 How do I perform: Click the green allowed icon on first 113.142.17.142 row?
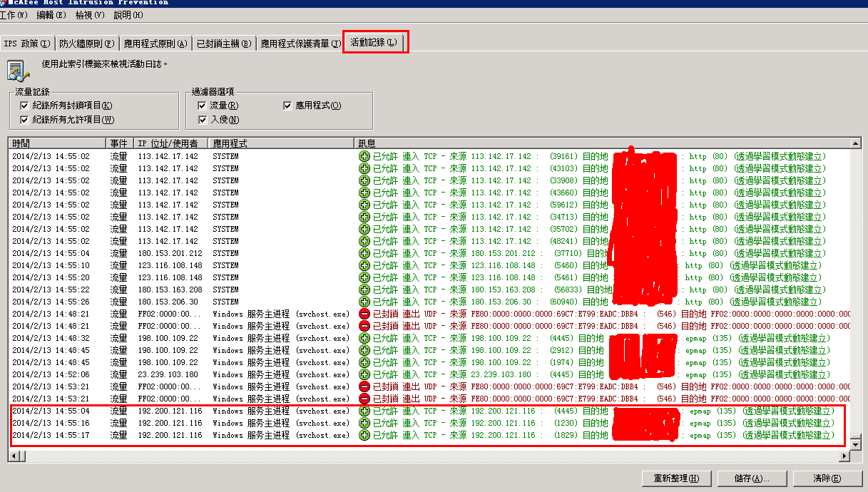(x=363, y=156)
